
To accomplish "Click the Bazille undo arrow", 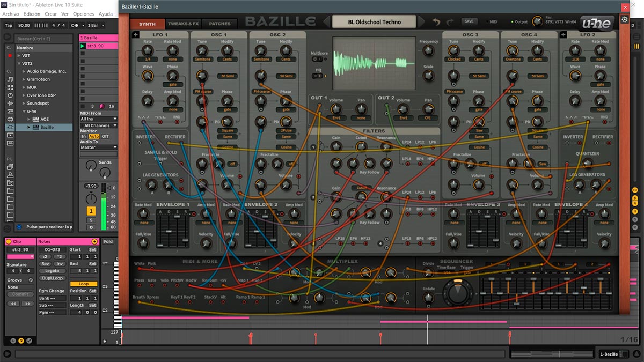I will 436,22.
